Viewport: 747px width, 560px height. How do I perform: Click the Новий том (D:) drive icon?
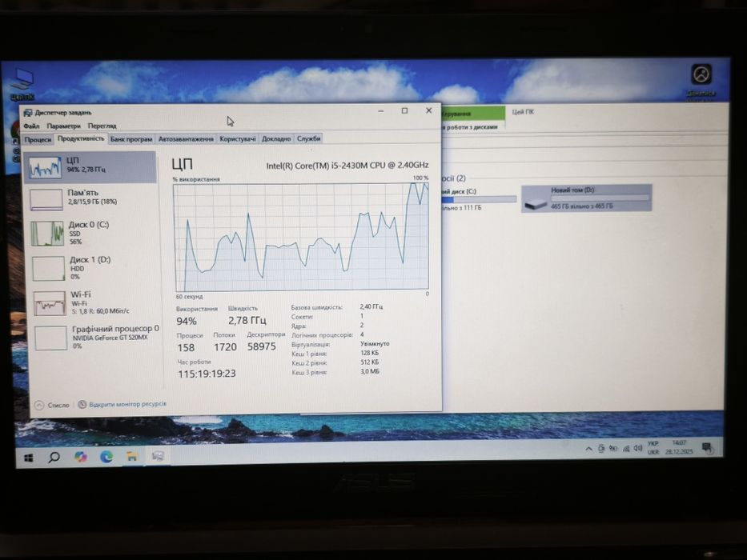pos(536,204)
